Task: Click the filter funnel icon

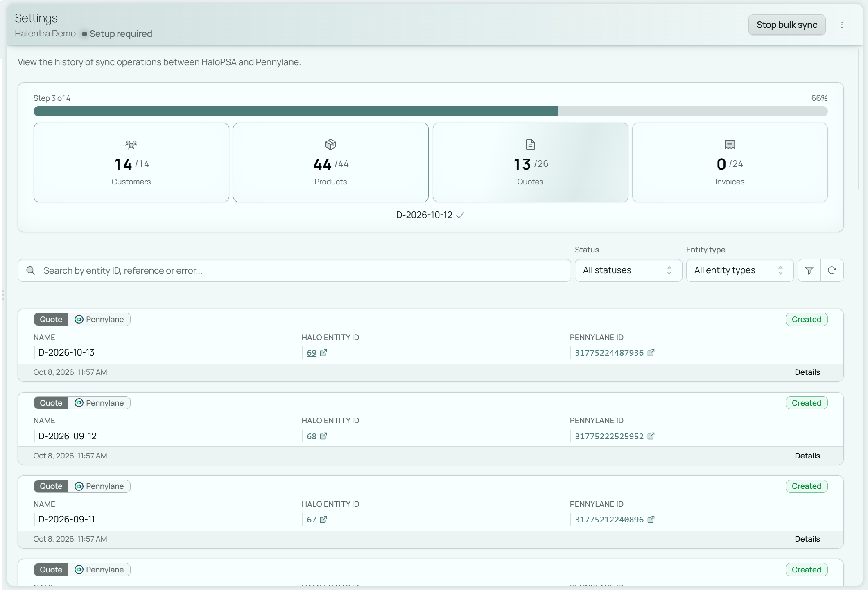Action: click(x=809, y=270)
